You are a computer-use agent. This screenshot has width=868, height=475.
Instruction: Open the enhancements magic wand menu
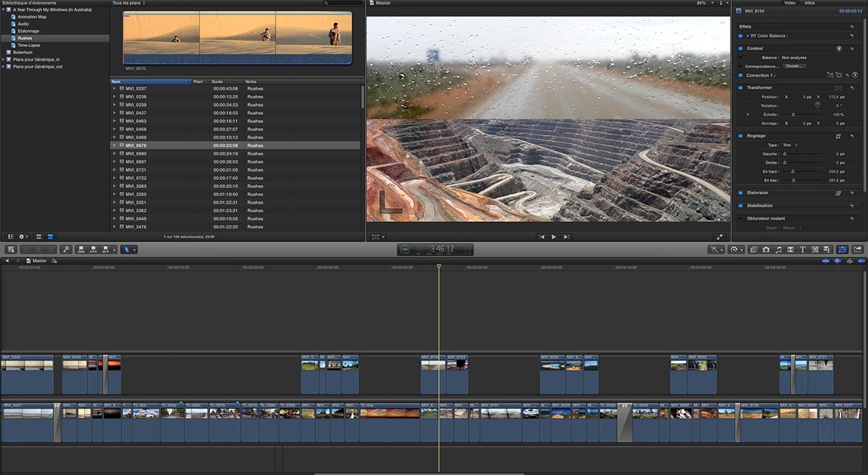pos(717,249)
